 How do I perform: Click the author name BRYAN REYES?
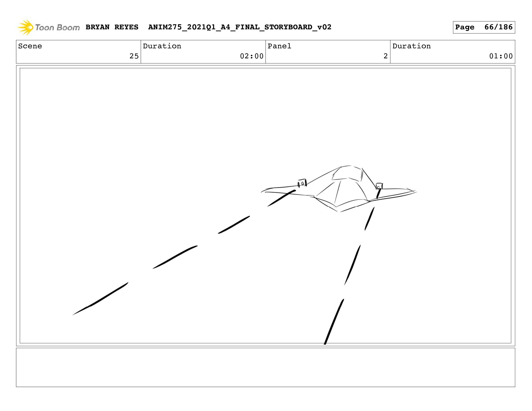click(112, 27)
